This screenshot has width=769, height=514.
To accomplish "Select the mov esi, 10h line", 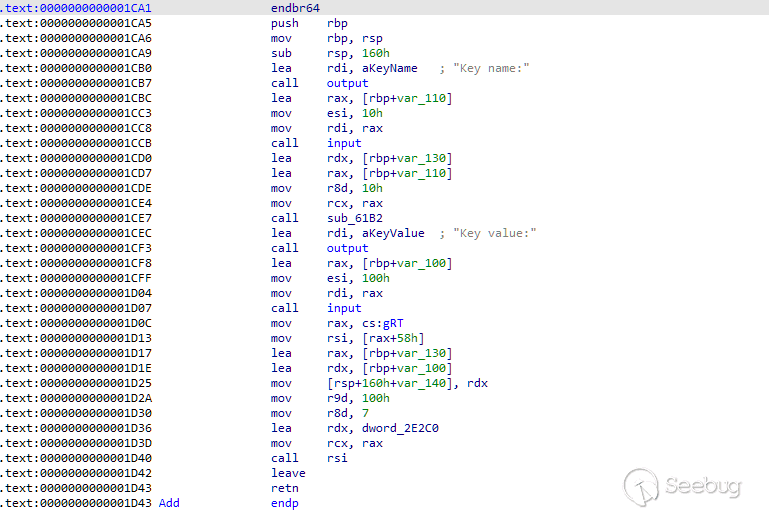I will (x=327, y=113).
